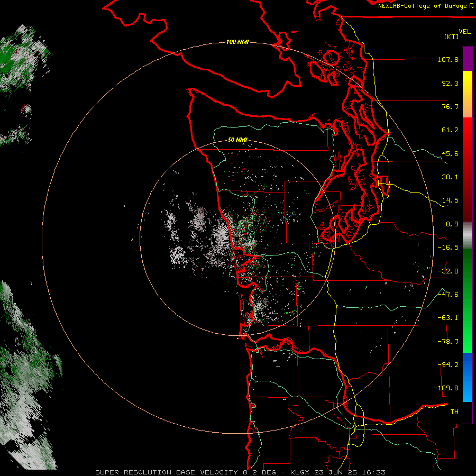Click the TH threshold label in legend
The height and width of the screenshot is (476, 476).
[x=454, y=412]
